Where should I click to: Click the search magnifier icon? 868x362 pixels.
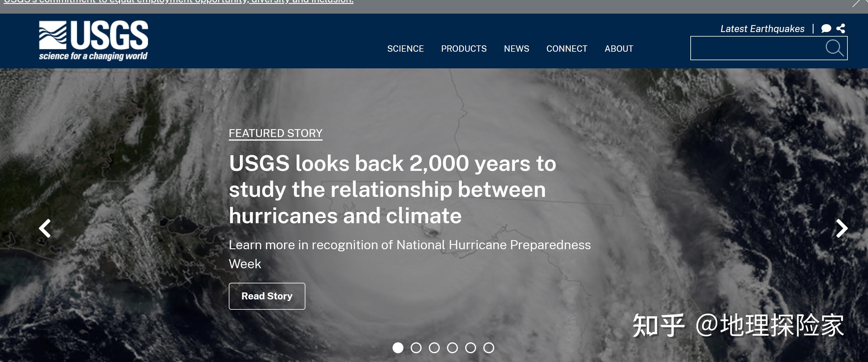point(834,48)
